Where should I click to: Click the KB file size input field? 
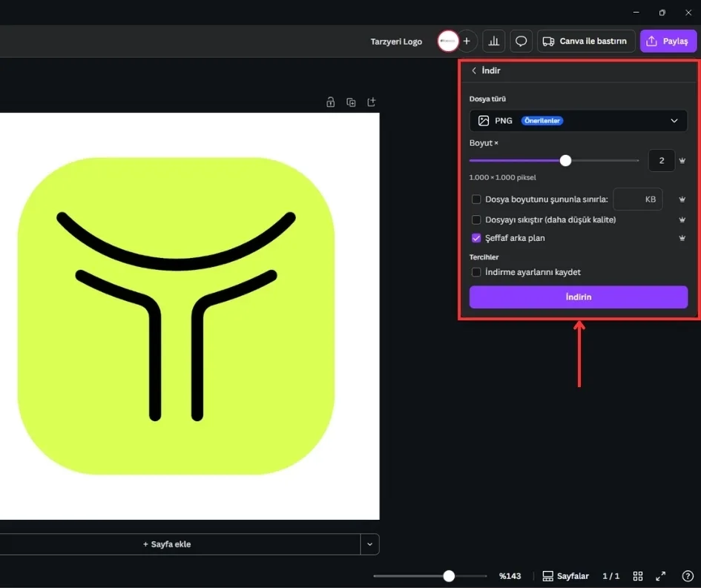pyautogui.click(x=637, y=199)
